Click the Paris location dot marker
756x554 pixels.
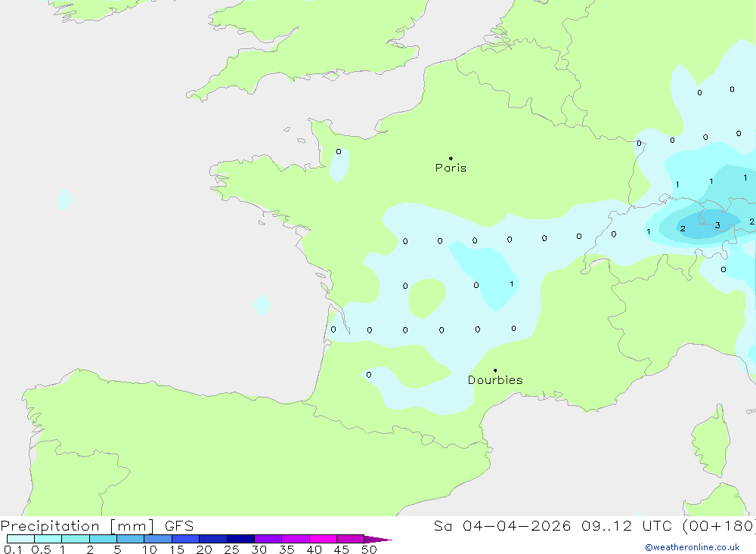451,158
